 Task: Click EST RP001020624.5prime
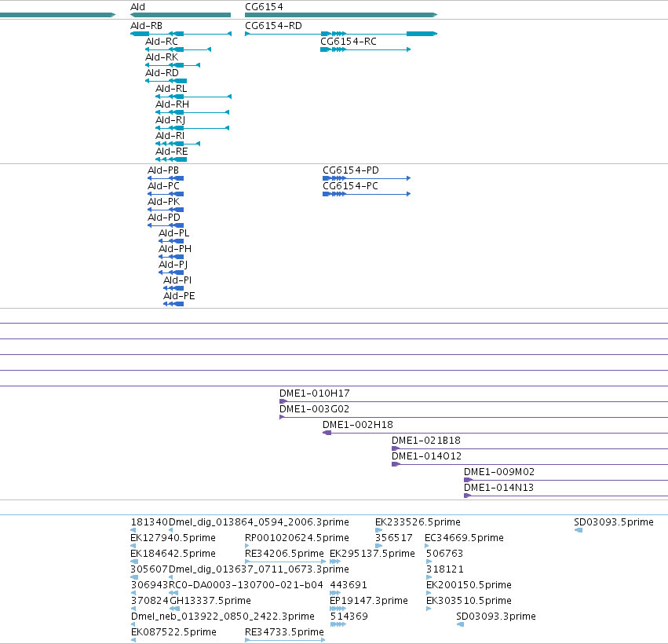click(x=297, y=538)
